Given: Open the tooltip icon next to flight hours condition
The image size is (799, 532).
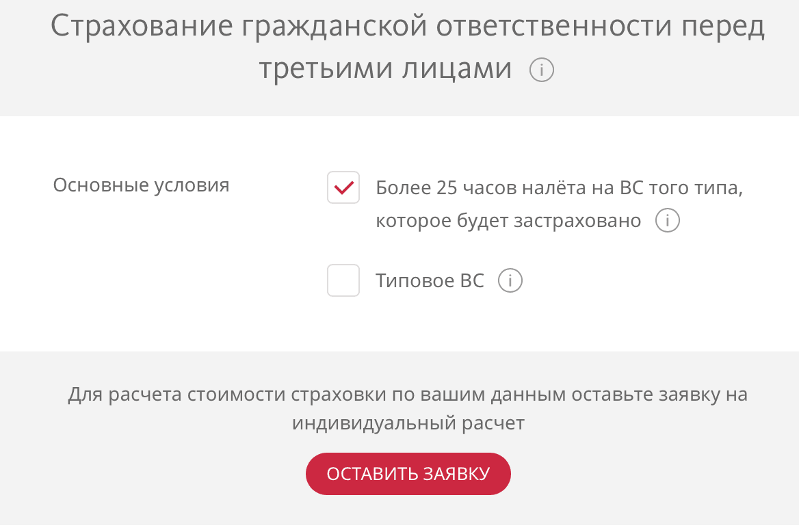Looking at the screenshot, I should pos(668,220).
